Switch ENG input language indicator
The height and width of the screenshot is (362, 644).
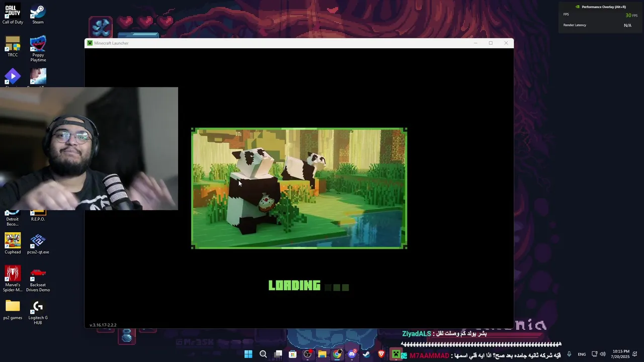tap(582, 354)
